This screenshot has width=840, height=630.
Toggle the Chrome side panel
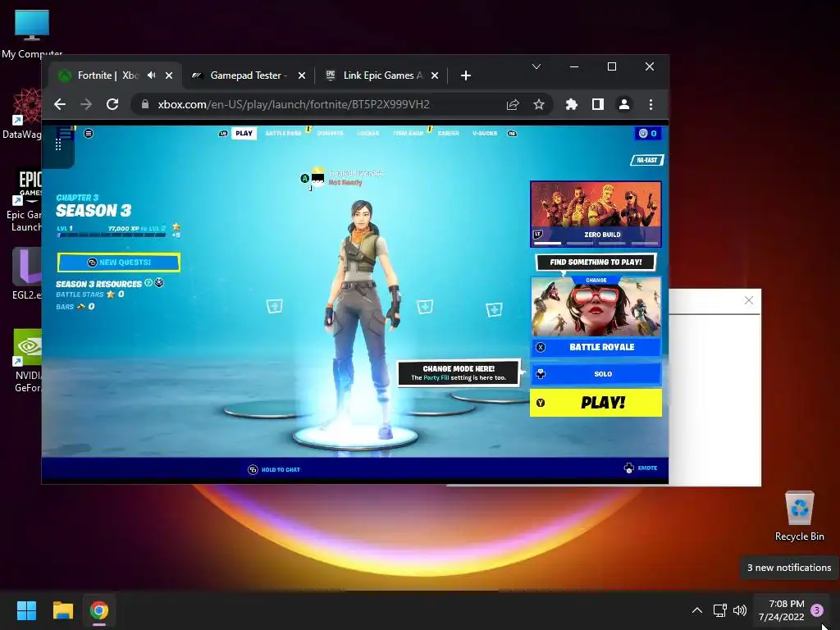[598, 104]
